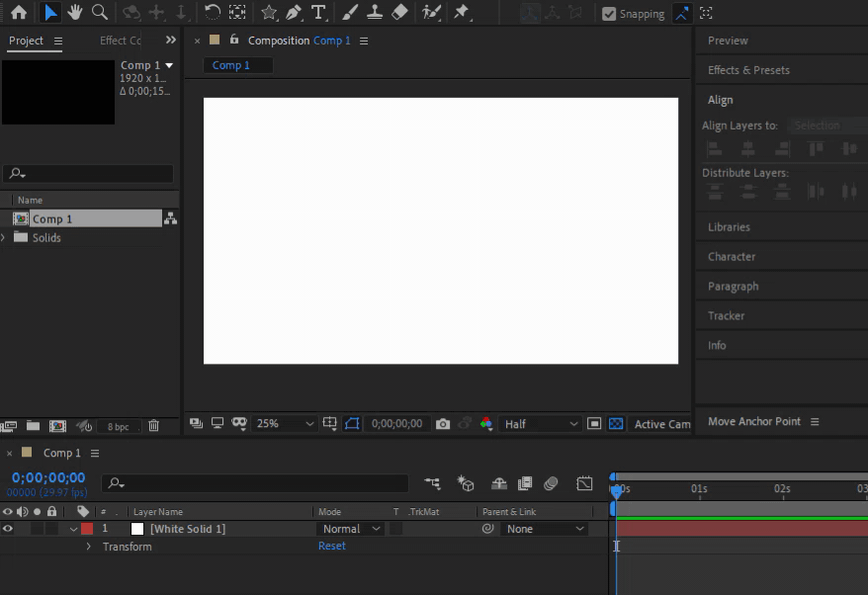
Task: Select the Selection tool arrow
Action: 49,12
